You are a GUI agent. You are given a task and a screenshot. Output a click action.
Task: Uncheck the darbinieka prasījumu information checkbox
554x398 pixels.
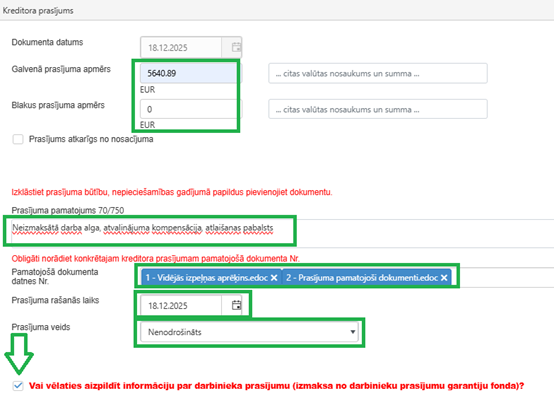tap(18, 386)
